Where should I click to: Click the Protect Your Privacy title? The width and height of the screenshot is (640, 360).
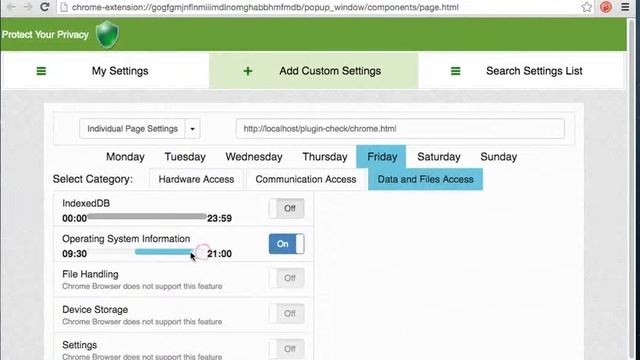[x=45, y=35]
